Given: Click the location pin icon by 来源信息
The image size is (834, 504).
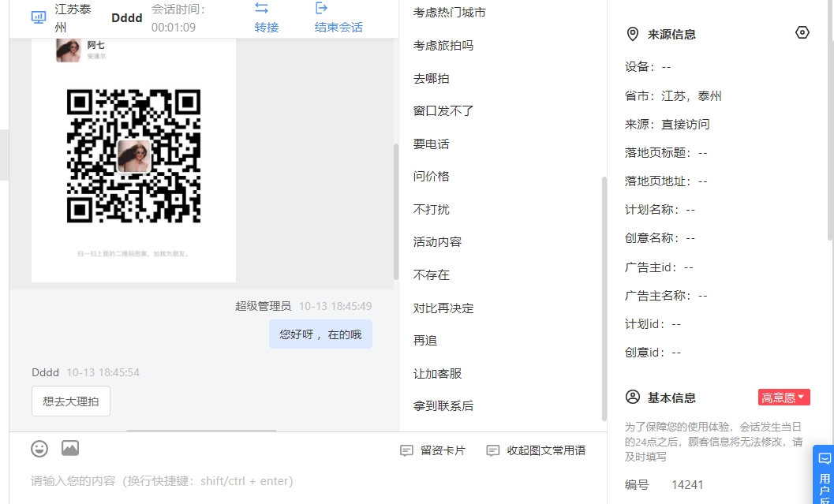Looking at the screenshot, I should pos(633,35).
